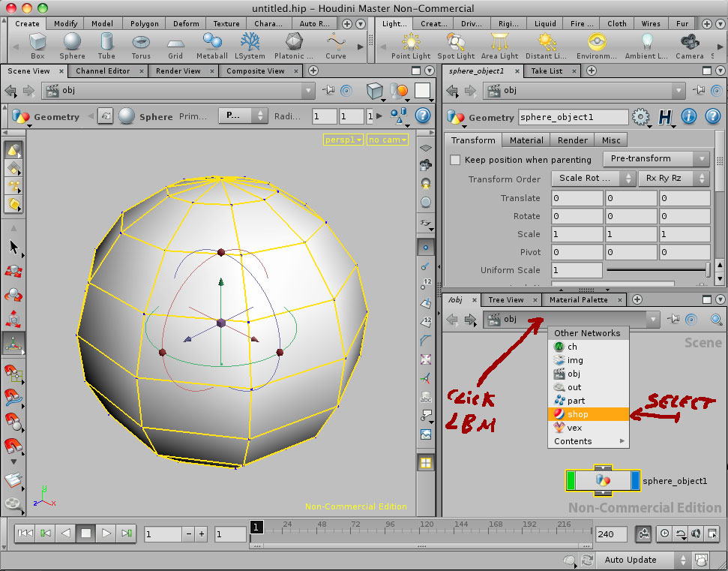Pick the Curve tool on the shelf
This screenshot has height=571, width=728.
click(x=335, y=46)
